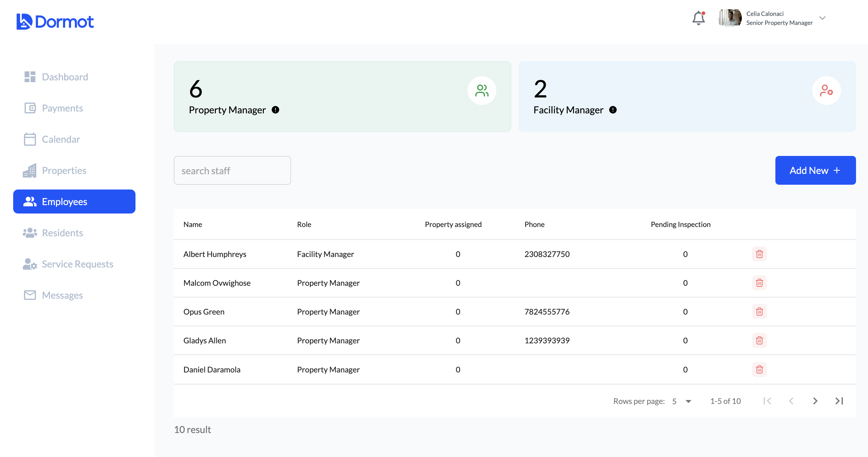The height and width of the screenshot is (457, 868).
Task: Click the Role column header
Action: [304, 225]
